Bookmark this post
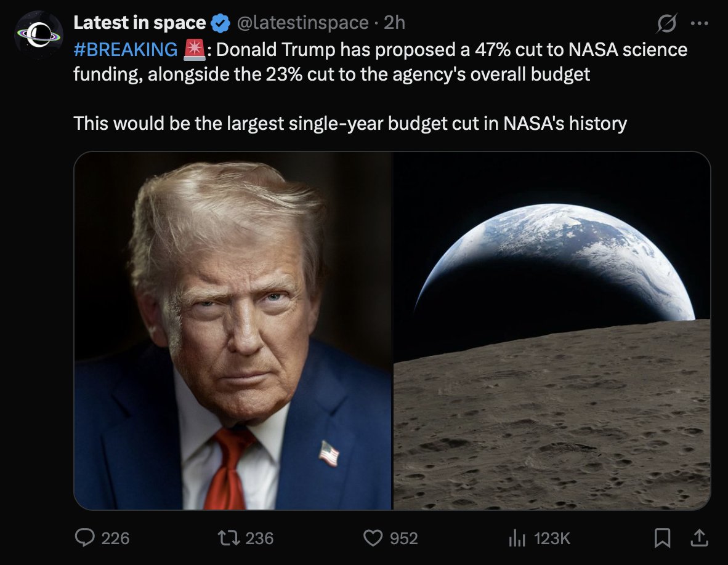The width and height of the screenshot is (728, 565). (x=662, y=538)
